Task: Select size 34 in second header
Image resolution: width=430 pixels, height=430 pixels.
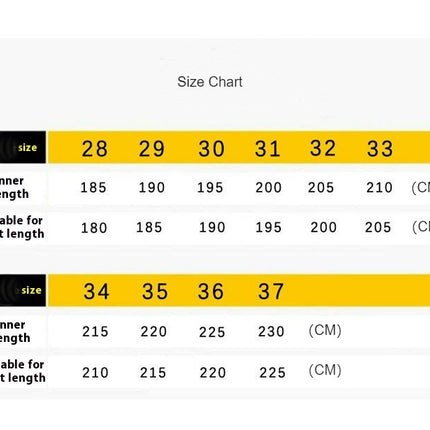Action: tap(96, 291)
